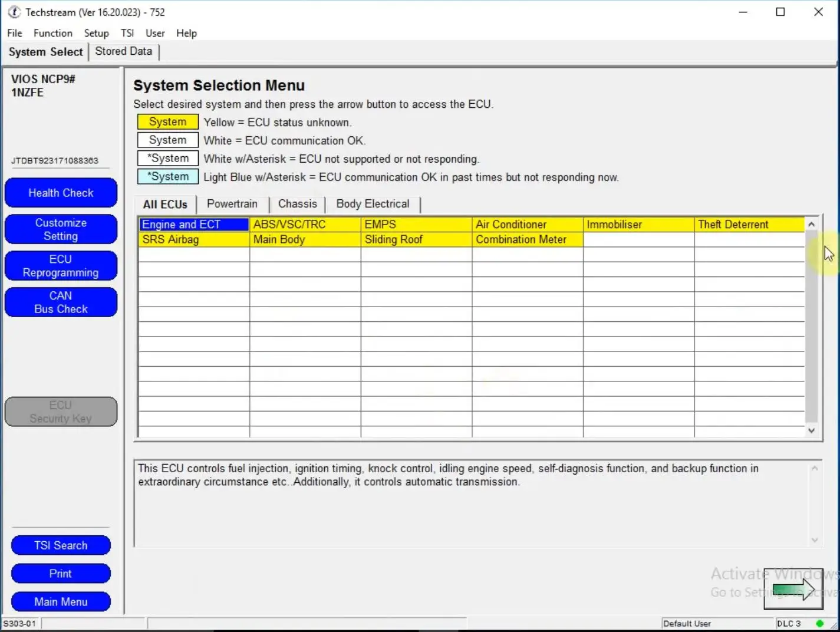Click the 1NZFE engine label

27,93
